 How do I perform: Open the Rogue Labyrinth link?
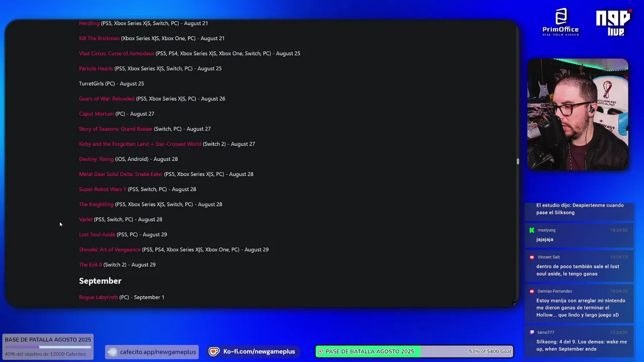pos(98,297)
